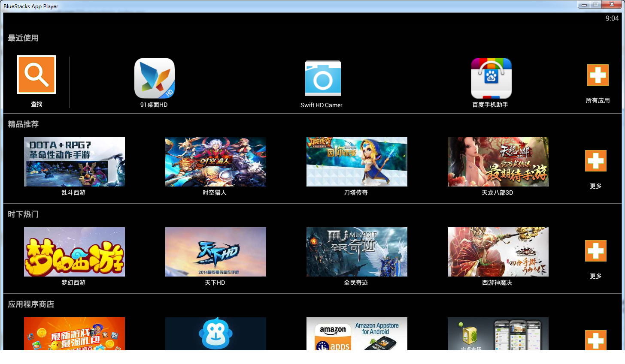The height and width of the screenshot is (364, 625).
Task: Click the 91桌面HD label
Action: tap(154, 105)
